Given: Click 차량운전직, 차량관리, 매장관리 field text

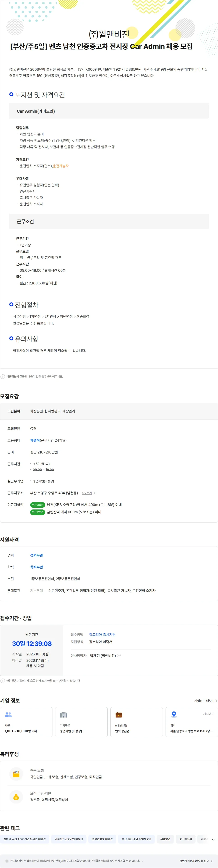Looking at the screenshot, I should [53, 411].
